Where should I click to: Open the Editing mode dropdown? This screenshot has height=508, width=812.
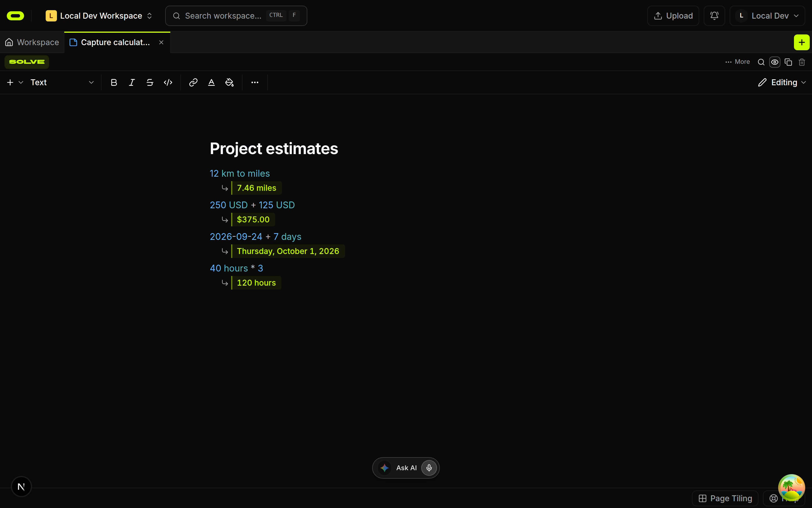pyautogui.click(x=782, y=82)
